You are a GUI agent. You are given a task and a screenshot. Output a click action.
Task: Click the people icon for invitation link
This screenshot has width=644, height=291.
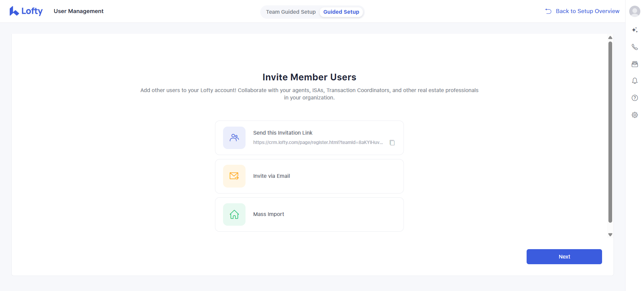click(x=234, y=138)
